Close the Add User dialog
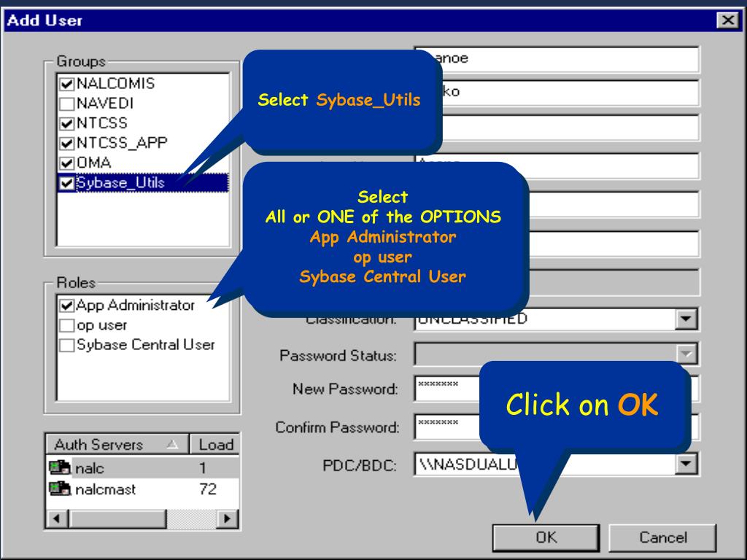The width and height of the screenshot is (747, 560). tap(728, 20)
